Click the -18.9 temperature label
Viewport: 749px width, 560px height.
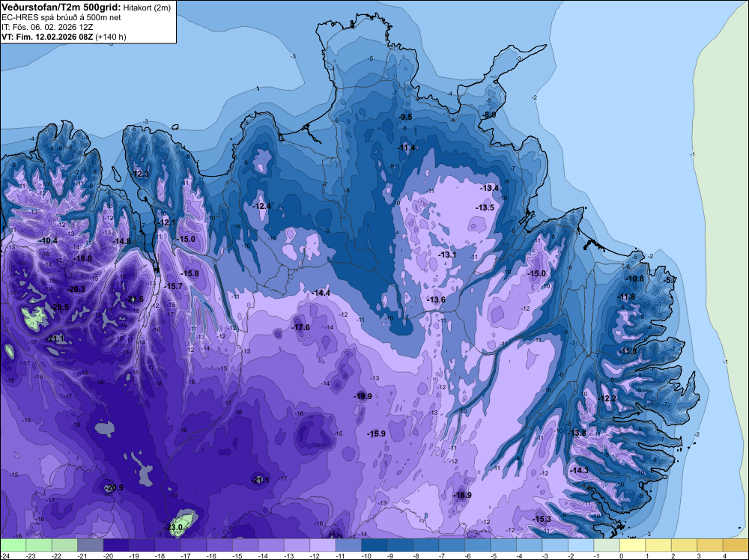click(x=462, y=495)
